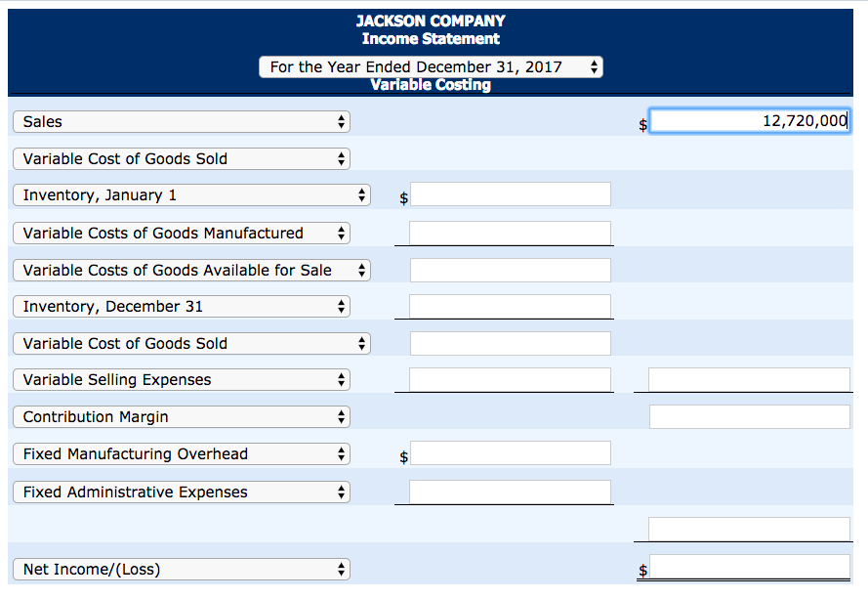
Task: Expand Variable Costs of Goods Available for Sale dropdown
Action: pyautogui.click(x=192, y=271)
